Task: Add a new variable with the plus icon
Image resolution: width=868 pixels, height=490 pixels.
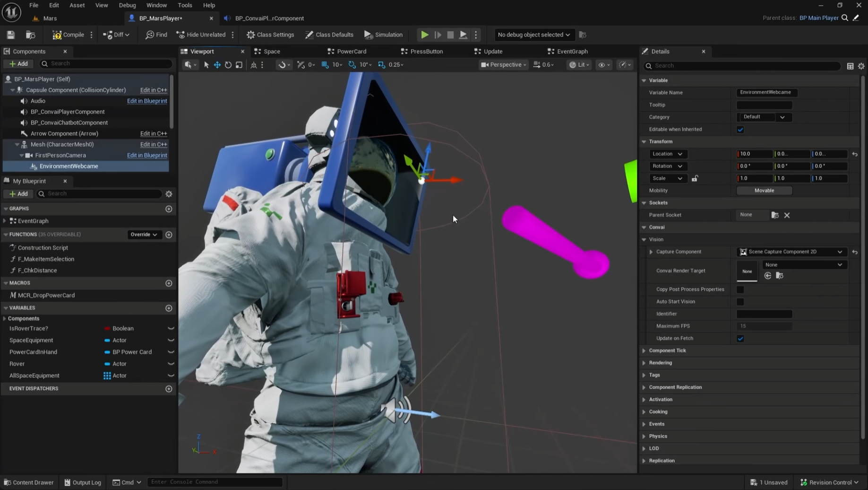Action: coord(169,308)
